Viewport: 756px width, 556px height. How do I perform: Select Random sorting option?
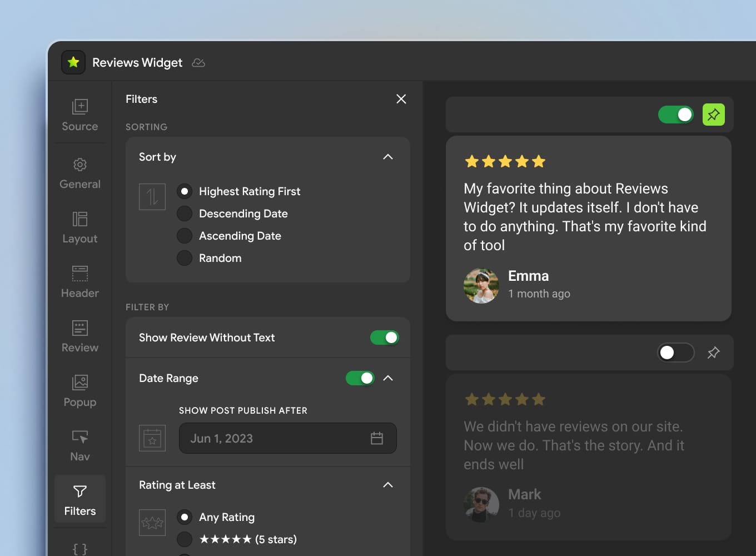[185, 258]
